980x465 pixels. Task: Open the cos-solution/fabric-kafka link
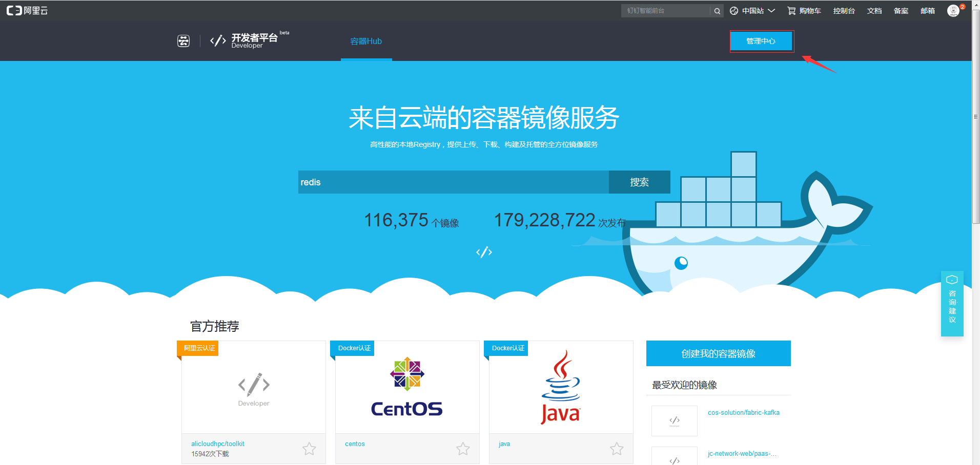click(x=744, y=412)
